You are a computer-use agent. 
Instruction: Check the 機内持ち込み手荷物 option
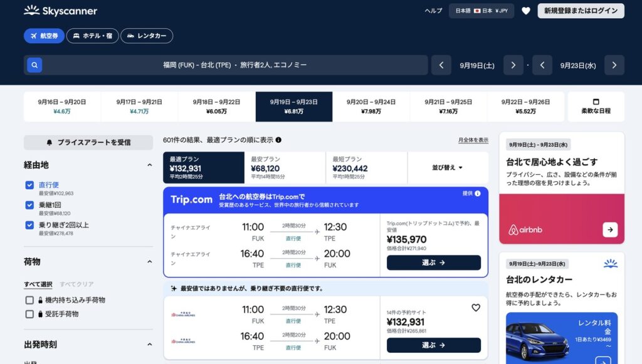[29, 300]
